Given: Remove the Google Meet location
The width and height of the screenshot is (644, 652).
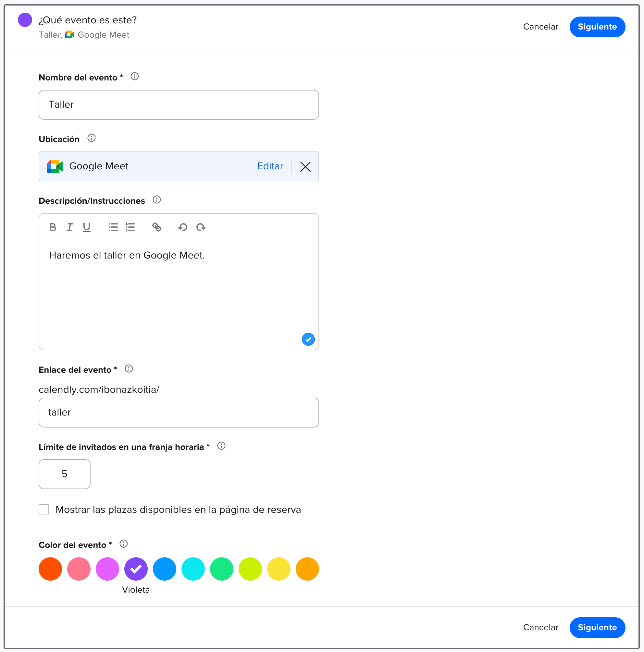Looking at the screenshot, I should pos(305,166).
